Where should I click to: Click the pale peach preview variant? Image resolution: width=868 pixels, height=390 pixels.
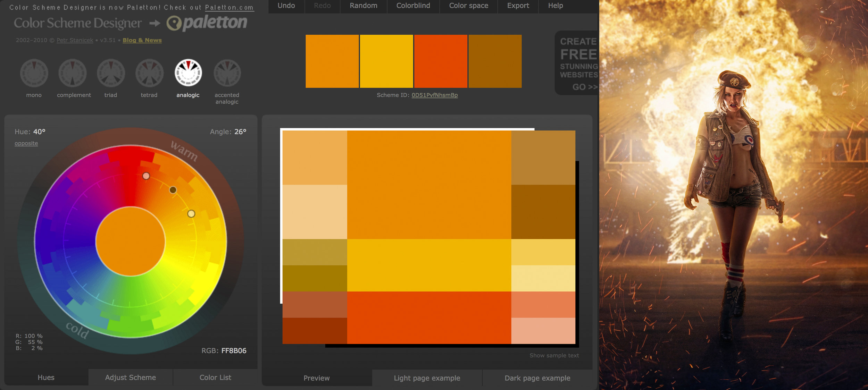click(x=315, y=212)
